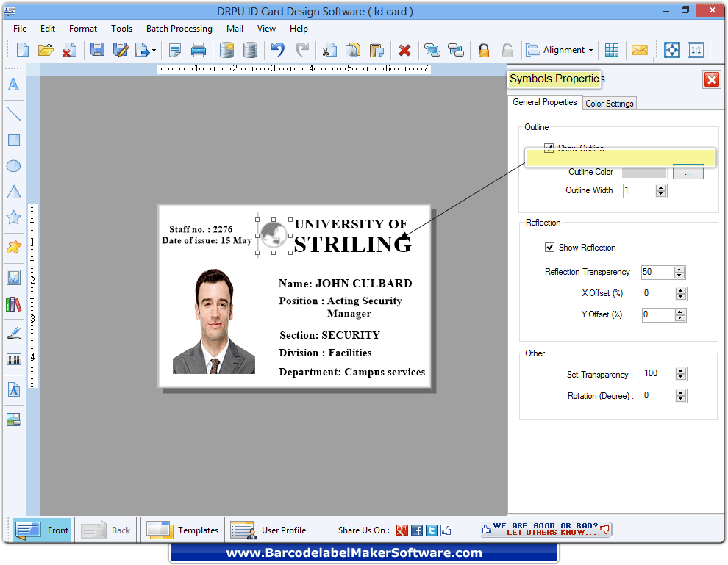Image resolution: width=728 pixels, height=565 pixels.
Task: Switch to Color Settings tab
Action: [x=609, y=104]
